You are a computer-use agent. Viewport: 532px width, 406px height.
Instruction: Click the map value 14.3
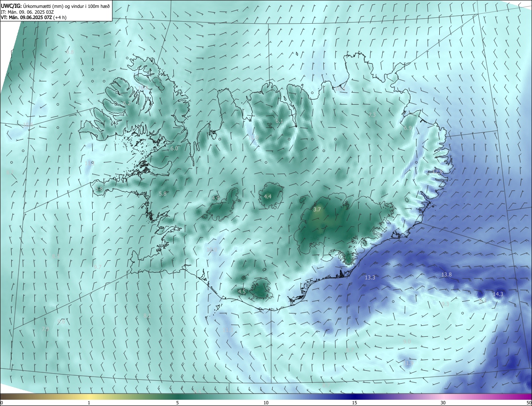[x=498, y=294]
